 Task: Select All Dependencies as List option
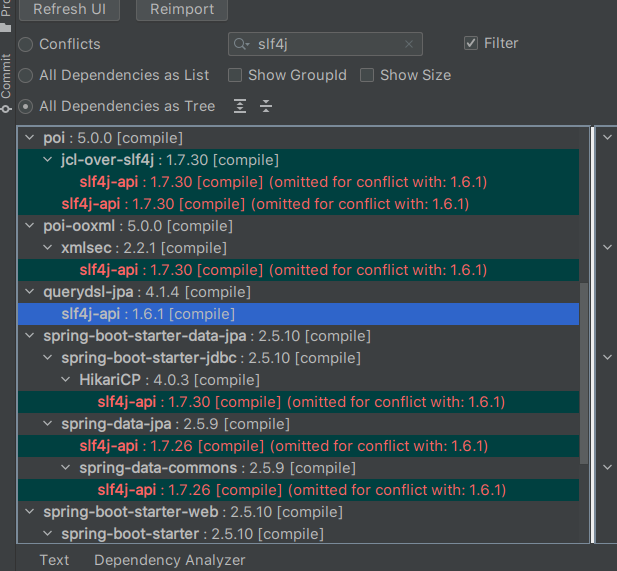[26, 75]
